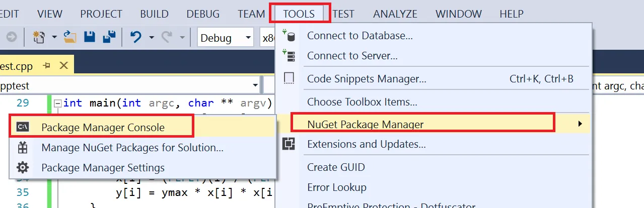Open the ANALYZE menu
Image resolution: width=644 pixels, height=208 pixels.
tap(395, 14)
